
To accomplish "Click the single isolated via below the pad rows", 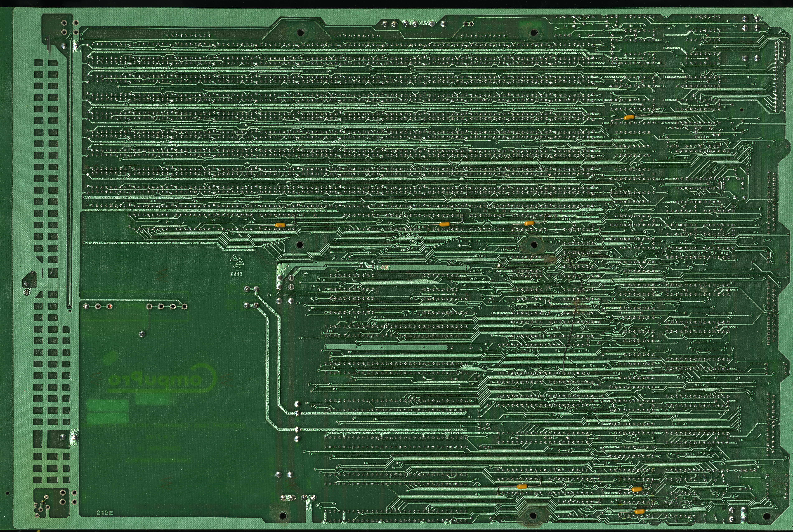I will [x=143, y=334].
